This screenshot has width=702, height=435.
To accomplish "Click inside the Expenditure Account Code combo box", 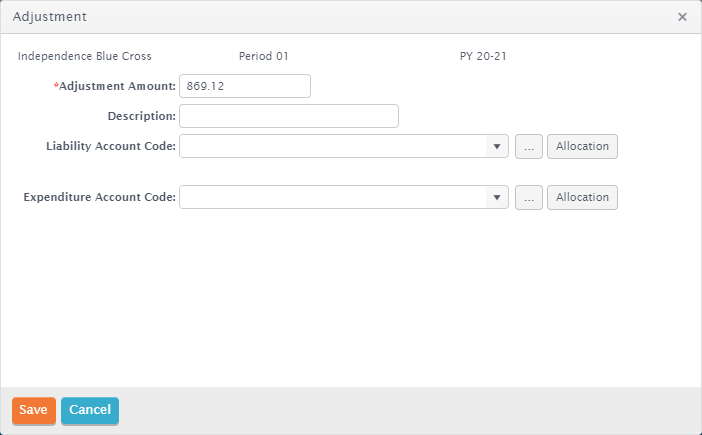I will 333,197.
